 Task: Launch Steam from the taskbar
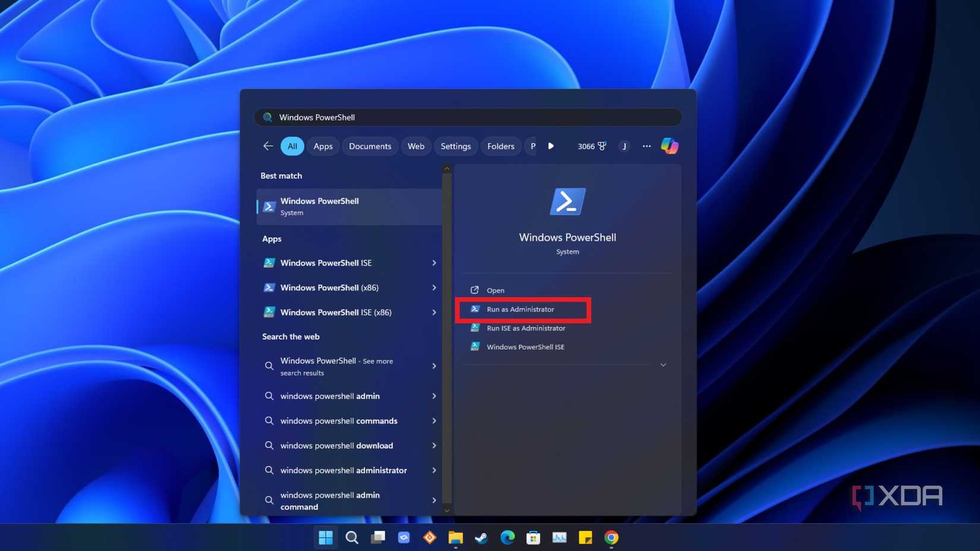tap(481, 537)
